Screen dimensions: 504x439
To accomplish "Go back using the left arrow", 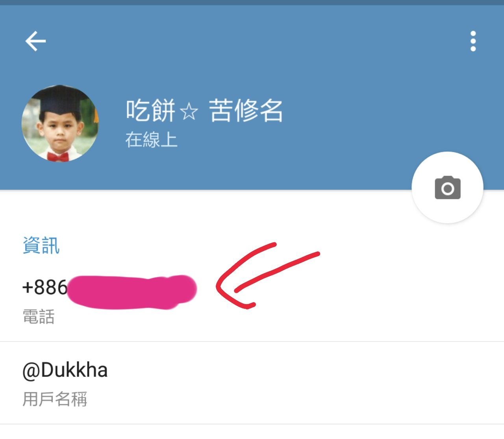I will (x=35, y=41).
